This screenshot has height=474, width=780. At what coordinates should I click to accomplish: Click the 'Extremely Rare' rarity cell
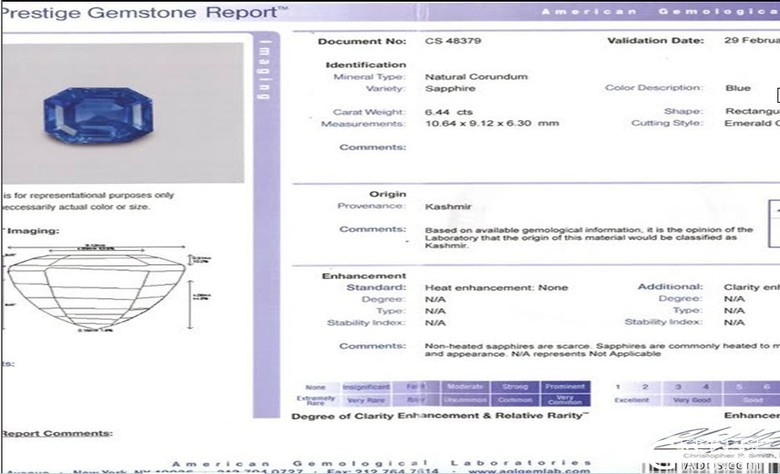click(x=315, y=400)
